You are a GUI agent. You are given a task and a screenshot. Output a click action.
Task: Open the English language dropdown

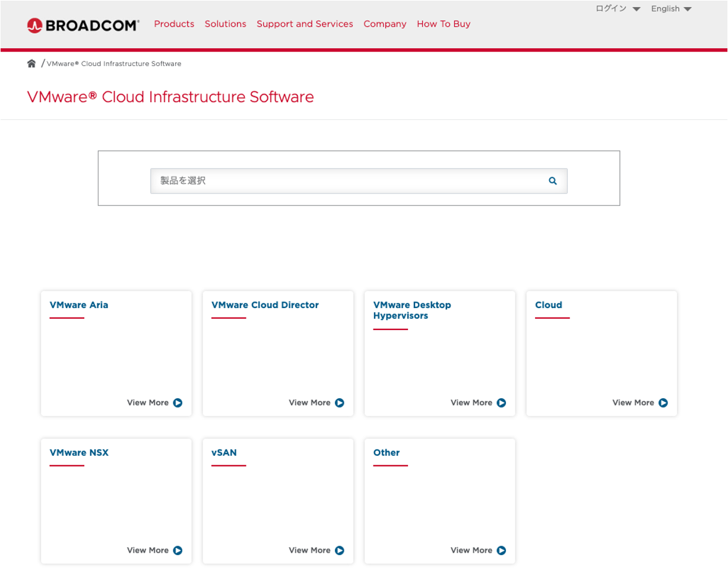coord(670,9)
